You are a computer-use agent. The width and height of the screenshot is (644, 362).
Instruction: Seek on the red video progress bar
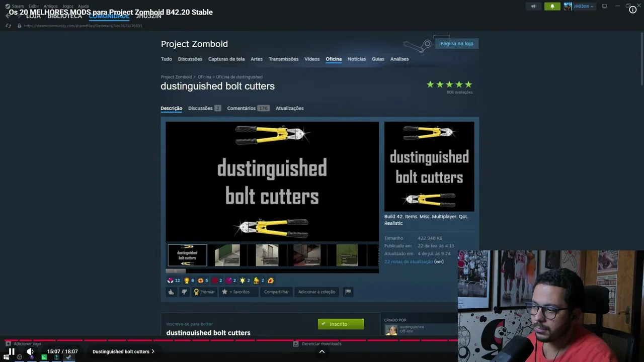tap(322, 340)
